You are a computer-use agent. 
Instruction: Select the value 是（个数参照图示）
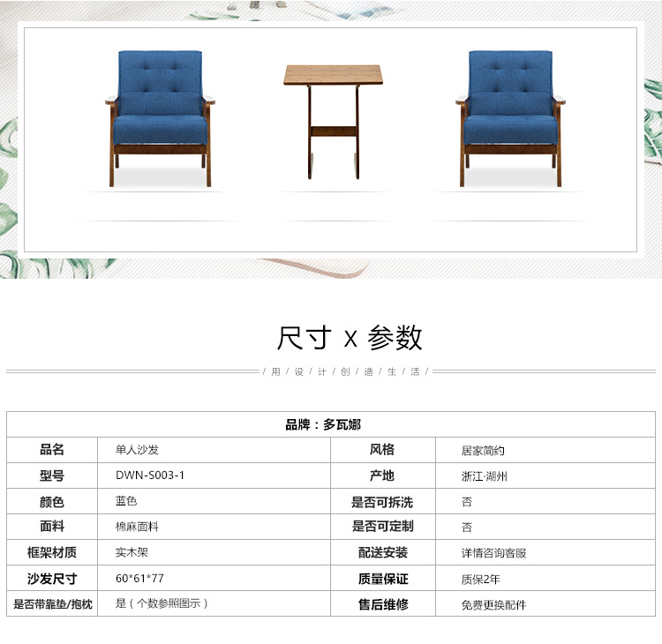pos(162,603)
